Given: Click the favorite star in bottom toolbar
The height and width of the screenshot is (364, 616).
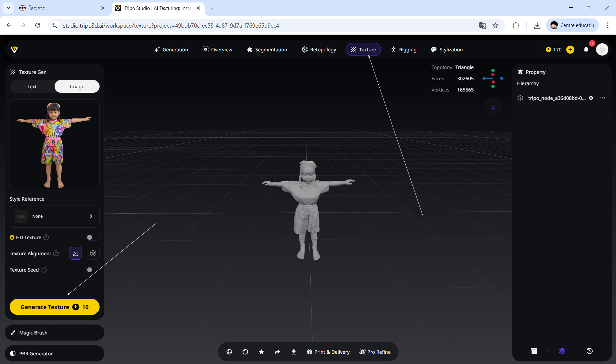Looking at the screenshot, I should click(261, 352).
